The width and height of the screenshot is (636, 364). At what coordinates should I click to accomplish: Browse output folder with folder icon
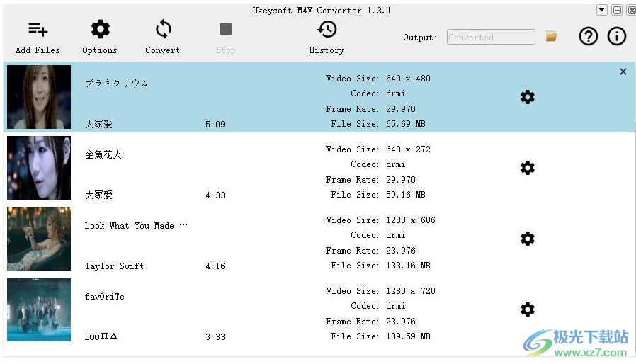pyautogui.click(x=551, y=37)
